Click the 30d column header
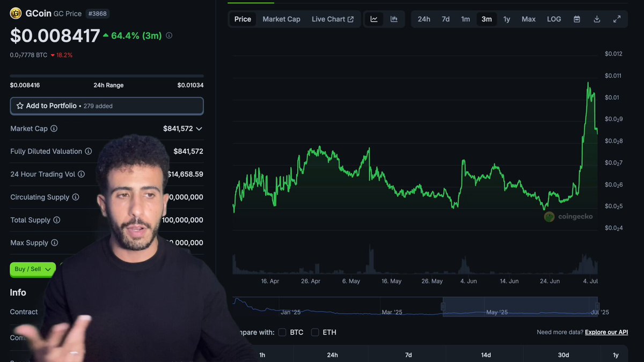Screen dimensions: 644x362 tap(563, 355)
